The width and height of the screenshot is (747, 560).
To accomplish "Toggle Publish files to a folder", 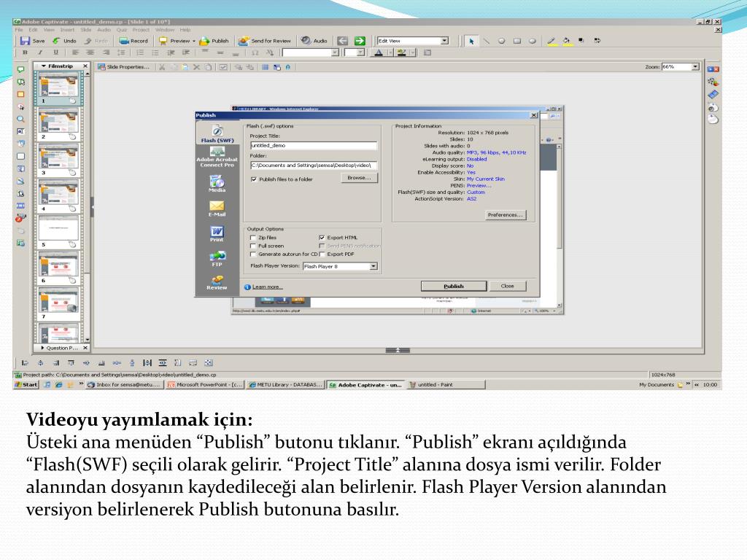I will pos(254,179).
